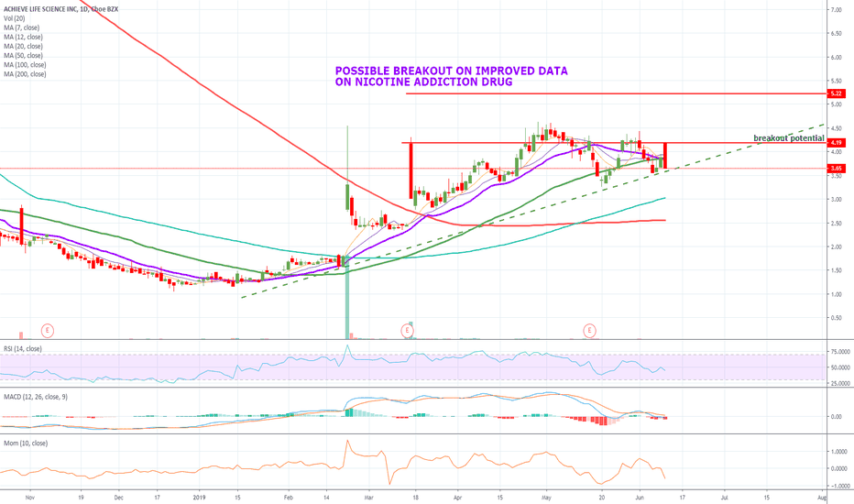854x504 pixels.
Task: Select the MA (20, close) legend entry
Action: click(x=23, y=47)
